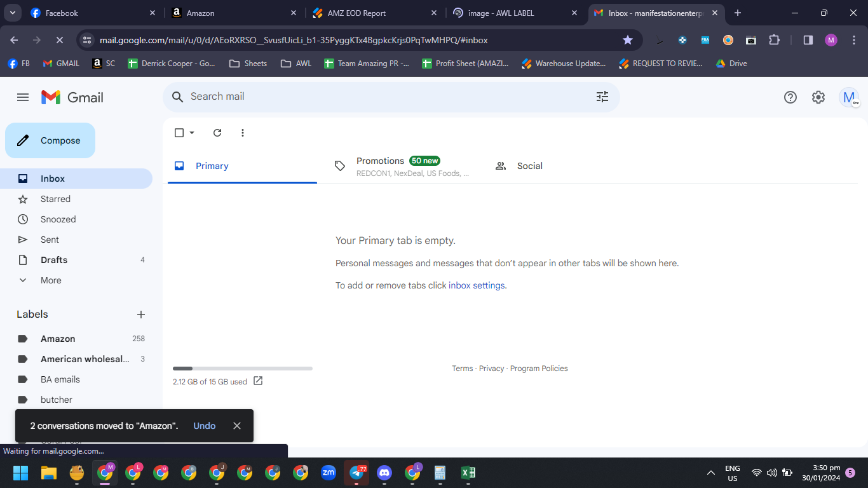Open Gmail support help icon

[x=790, y=97]
